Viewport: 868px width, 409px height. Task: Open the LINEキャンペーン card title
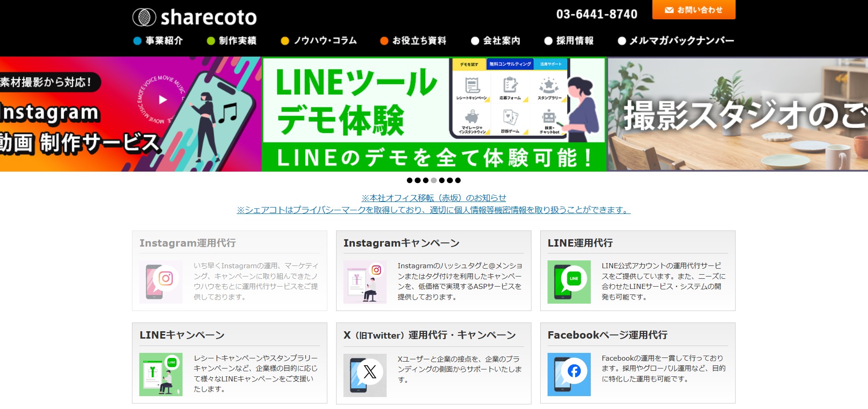tap(182, 335)
